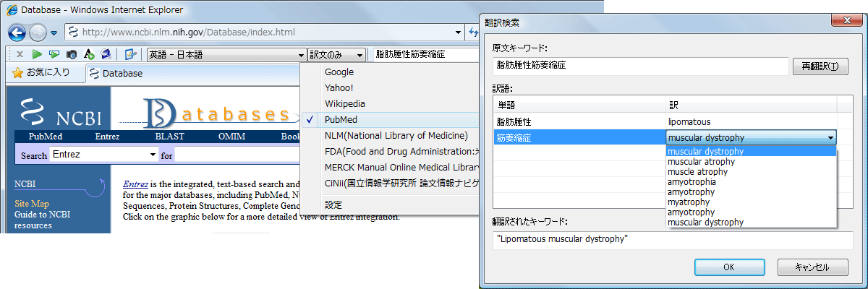Click the address bar URL field
The image size is (868, 289).
(x=265, y=32)
